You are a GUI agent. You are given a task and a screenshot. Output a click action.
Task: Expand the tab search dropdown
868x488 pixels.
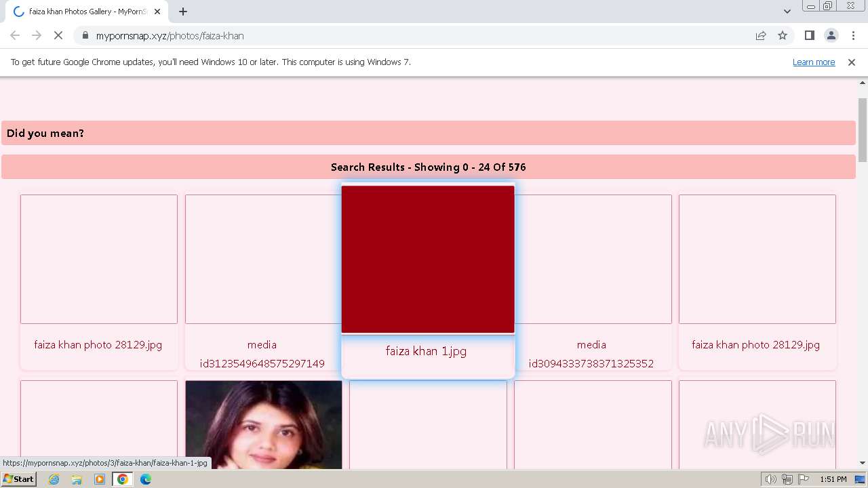(x=787, y=12)
